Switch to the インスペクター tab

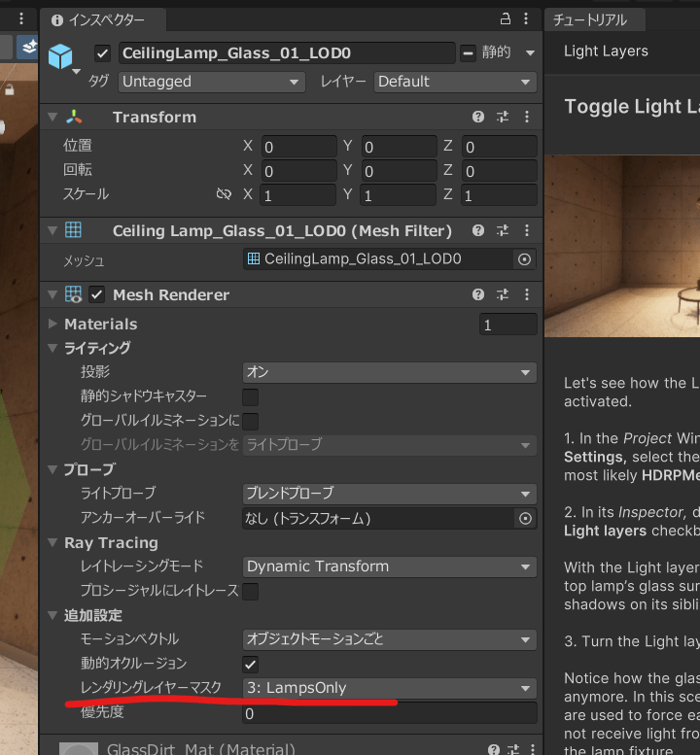tap(98, 19)
